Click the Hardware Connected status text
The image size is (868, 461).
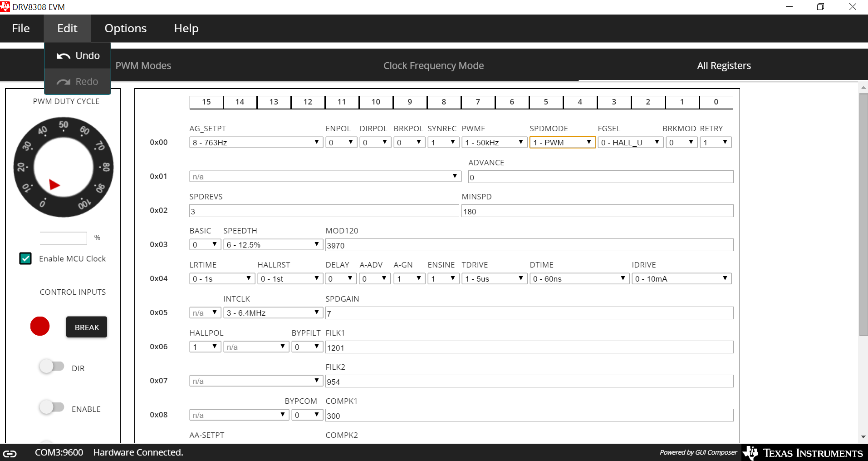pos(138,452)
